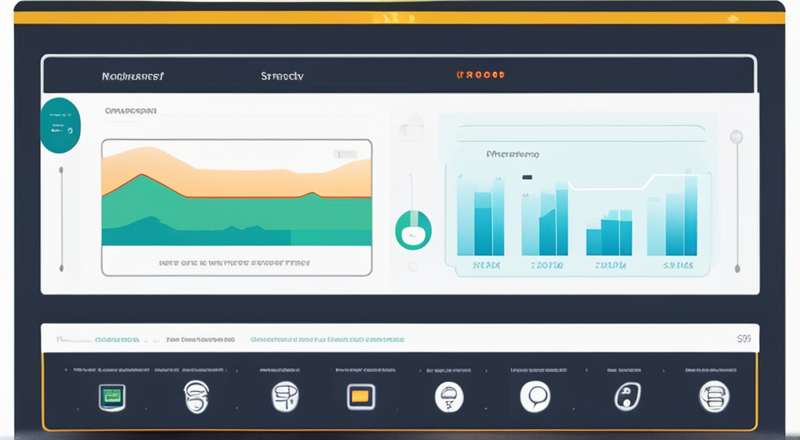
Task: Click the left vertical slider track
Action: 61,218
